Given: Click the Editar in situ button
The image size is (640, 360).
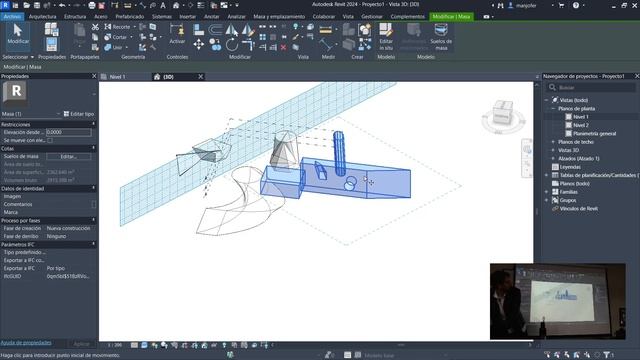Looking at the screenshot, I should coord(386,37).
